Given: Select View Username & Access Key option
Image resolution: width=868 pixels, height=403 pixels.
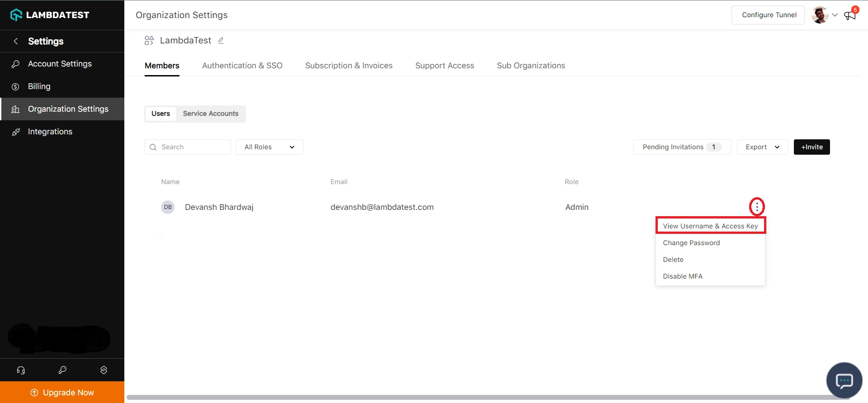Looking at the screenshot, I should (710, 226).
